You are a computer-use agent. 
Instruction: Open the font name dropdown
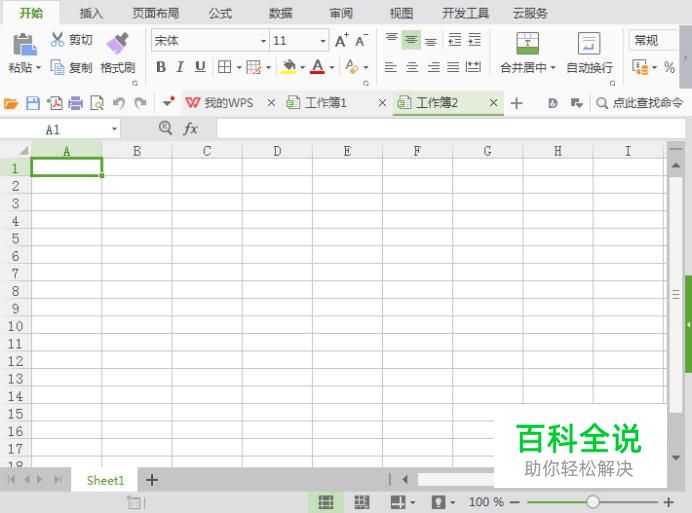click(263, 41)
